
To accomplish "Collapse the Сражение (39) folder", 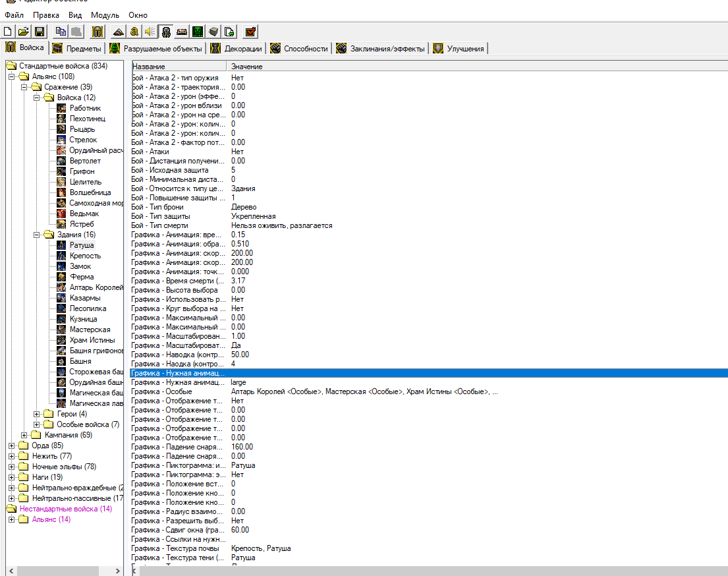I will coord(24,88).
